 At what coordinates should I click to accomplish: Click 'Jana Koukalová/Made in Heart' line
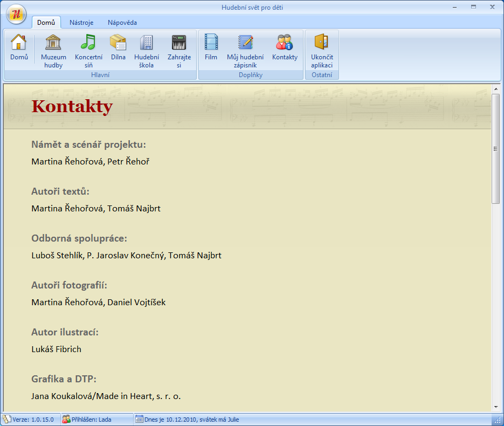coord(106,396)
